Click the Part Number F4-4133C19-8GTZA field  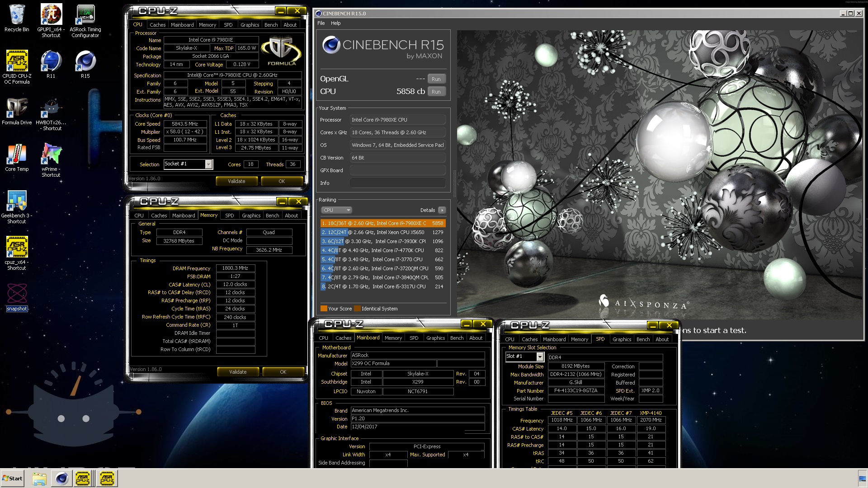pyautogui.click(x=576, y=391)
